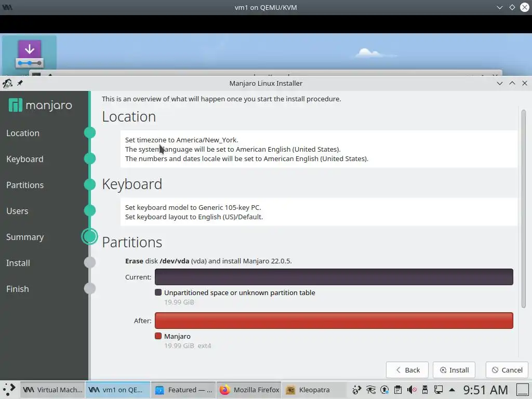Image resolution: width=532 pixels, height=399 pixels.
Task: Click 'Set keyboard model to Generic 105-key PC.'
Action: [193, 207]
